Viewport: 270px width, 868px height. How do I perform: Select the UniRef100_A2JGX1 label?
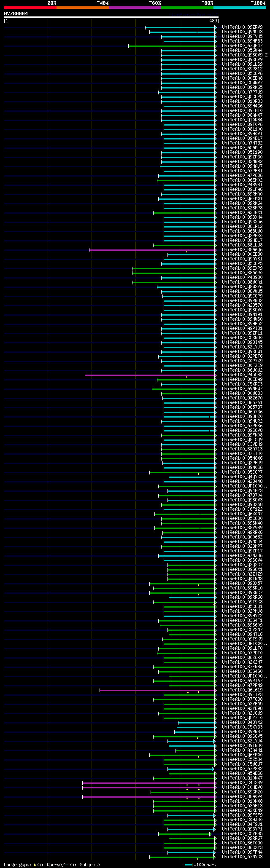click(242, 212)
